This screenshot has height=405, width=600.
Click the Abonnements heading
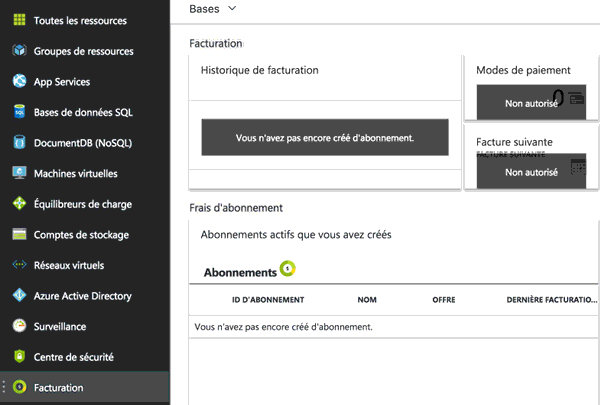click(x=240, y=273)
